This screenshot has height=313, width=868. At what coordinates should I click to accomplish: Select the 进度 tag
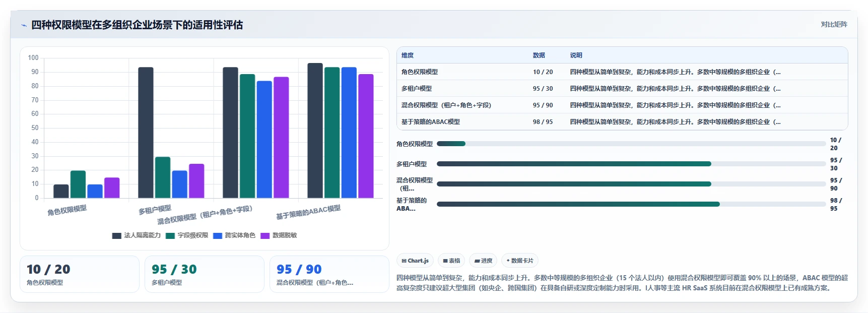pos(483,261)
